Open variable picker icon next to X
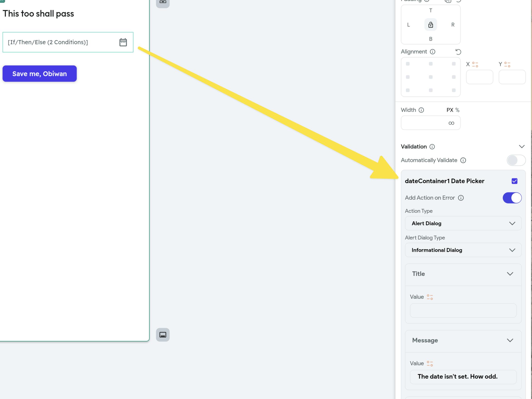This screenshot has height=399, width=532. coord(475,64)
